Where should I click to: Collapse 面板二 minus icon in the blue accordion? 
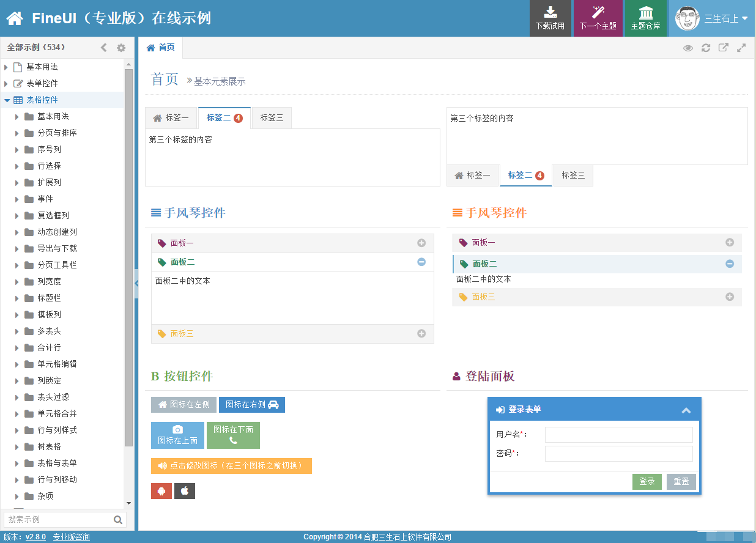tap(421, 262)
